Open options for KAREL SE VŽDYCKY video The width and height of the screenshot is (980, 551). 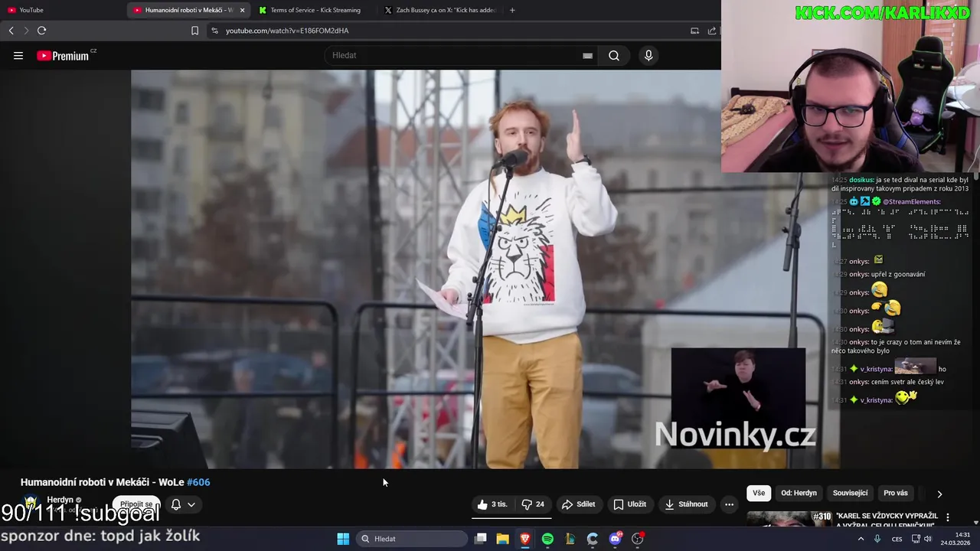tap(948, 517)
